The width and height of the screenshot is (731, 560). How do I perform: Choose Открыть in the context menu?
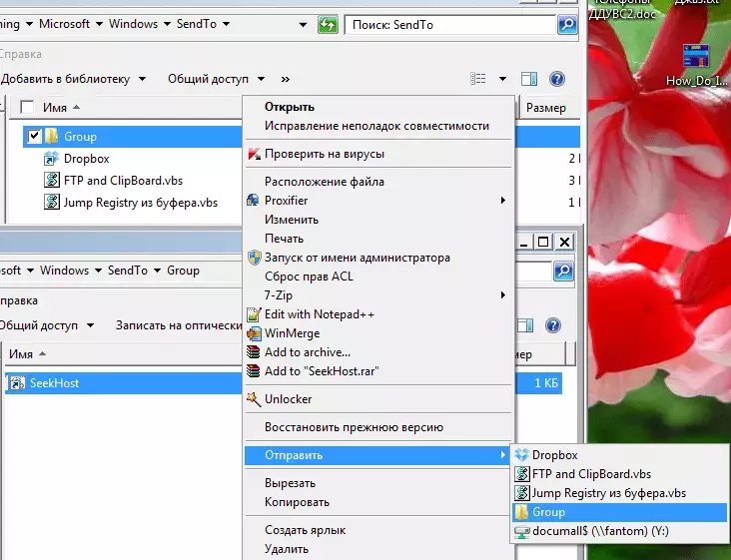290,107
